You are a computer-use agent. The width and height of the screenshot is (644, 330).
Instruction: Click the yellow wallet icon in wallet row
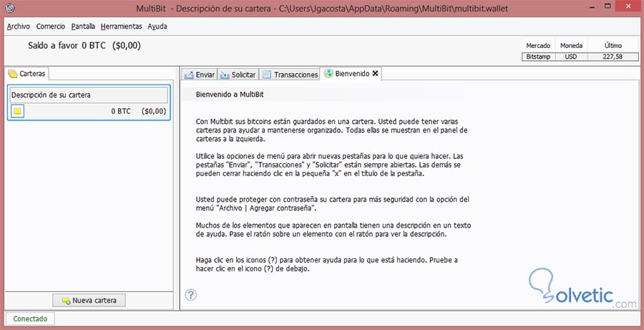(x=18, y=111)
